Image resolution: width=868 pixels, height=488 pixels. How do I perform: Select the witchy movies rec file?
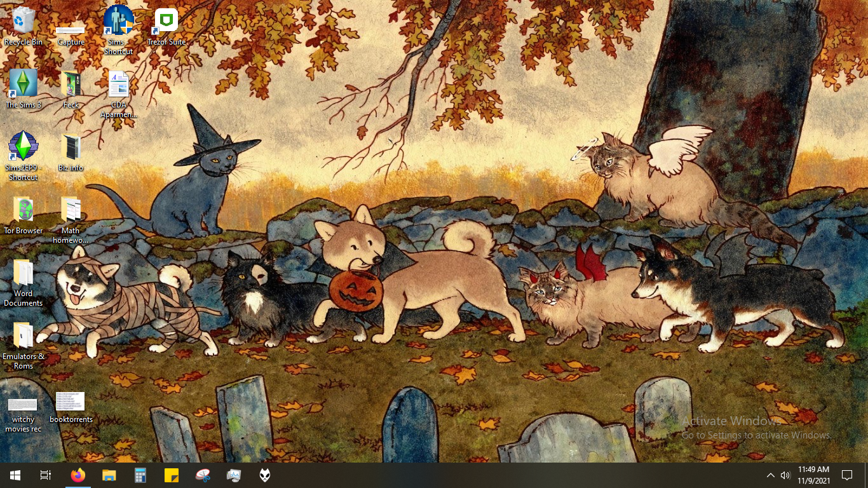(24, 415)
